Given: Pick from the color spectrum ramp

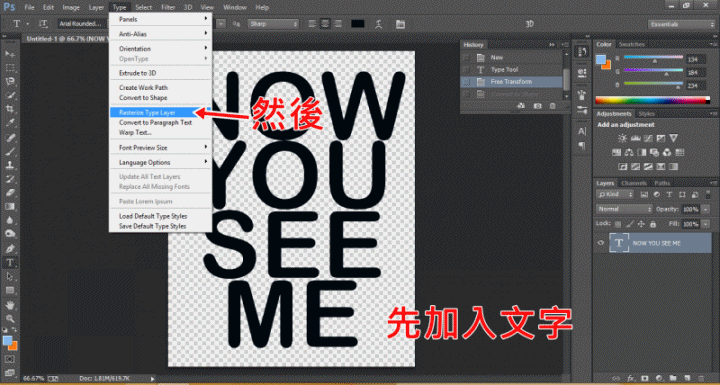Looking at the screenshot, I should (x=652, y=100).
